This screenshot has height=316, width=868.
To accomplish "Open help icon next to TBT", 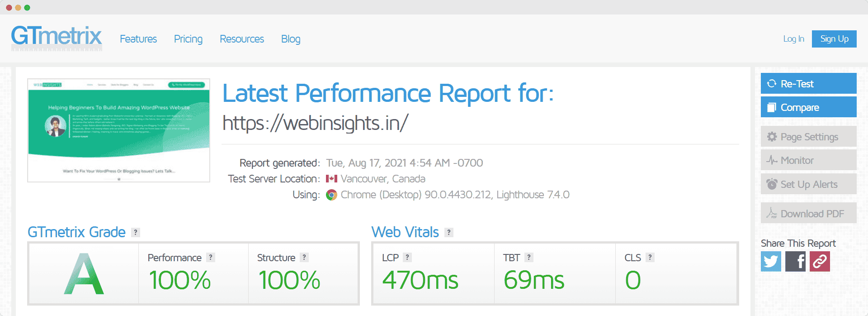I will pyautogui.click(x=529, y=257).
